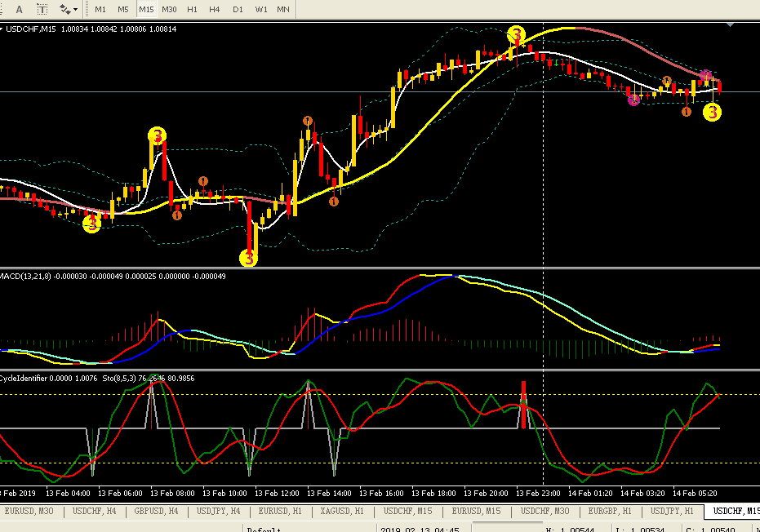Switch to the EURGBP,H1 chart tab
The height and width of the screenshot is (532, 760).
pyautogui.click(x=610, y=511)
